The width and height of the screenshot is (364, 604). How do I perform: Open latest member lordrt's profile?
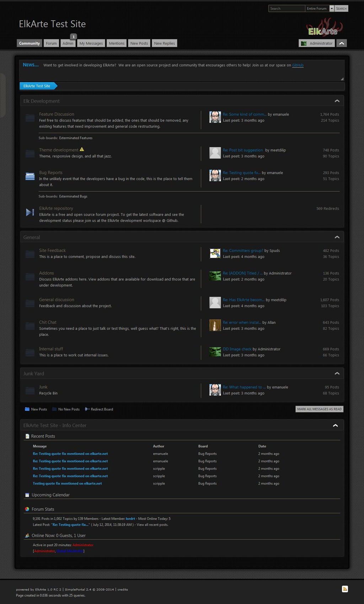point(130,519)
